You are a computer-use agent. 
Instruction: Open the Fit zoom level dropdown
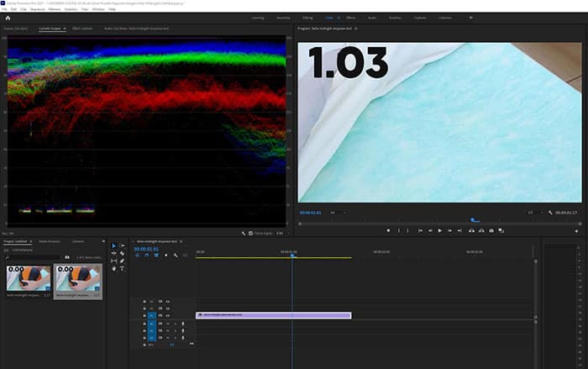pos(338,212)
